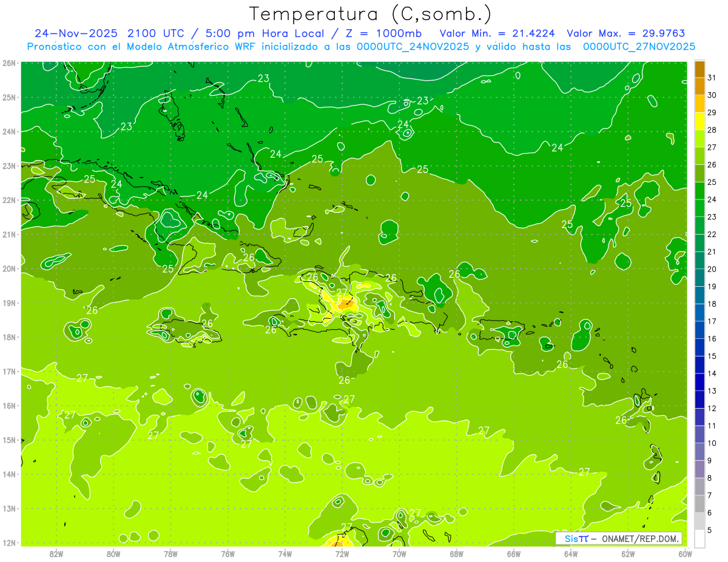Click the '26N' latitude axis label
Screen dimensions: 728x562
click(x=9, y=63)
